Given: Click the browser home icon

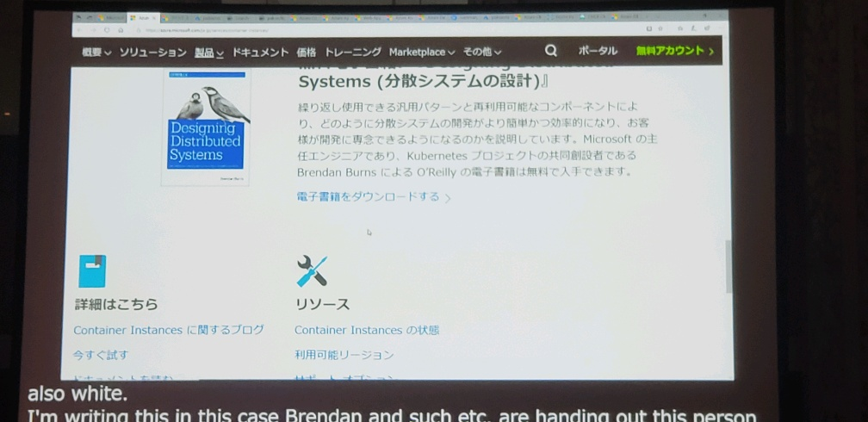Looking at the screenshot, I should click(x=121, y=30).
